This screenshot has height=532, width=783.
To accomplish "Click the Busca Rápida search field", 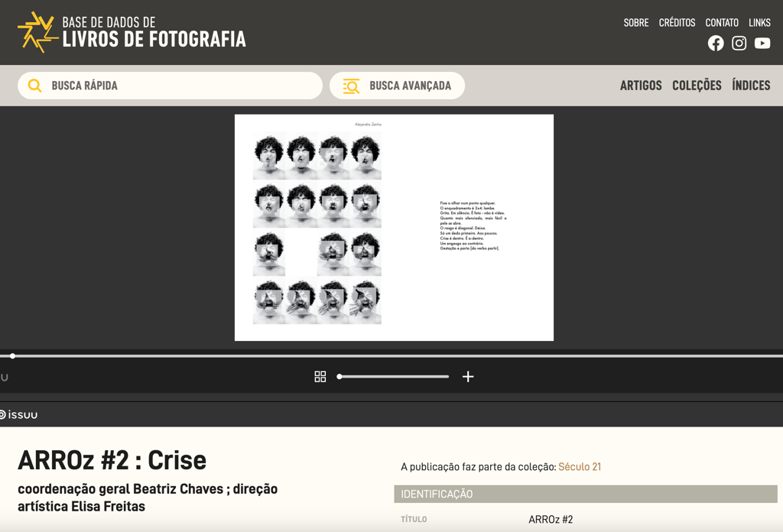I will point(170,86).
